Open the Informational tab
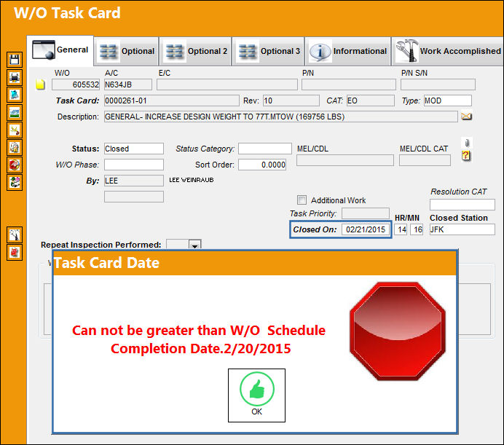 [x=348, y=52]
